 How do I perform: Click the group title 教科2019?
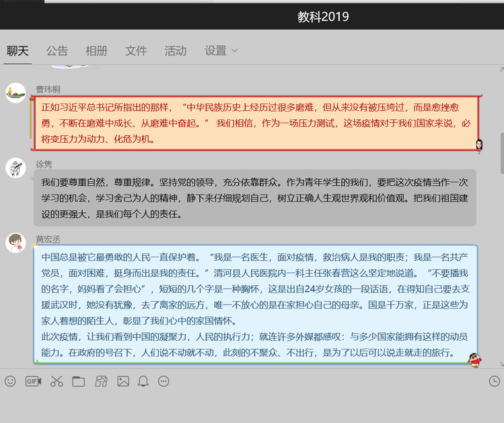coord(323,17)
